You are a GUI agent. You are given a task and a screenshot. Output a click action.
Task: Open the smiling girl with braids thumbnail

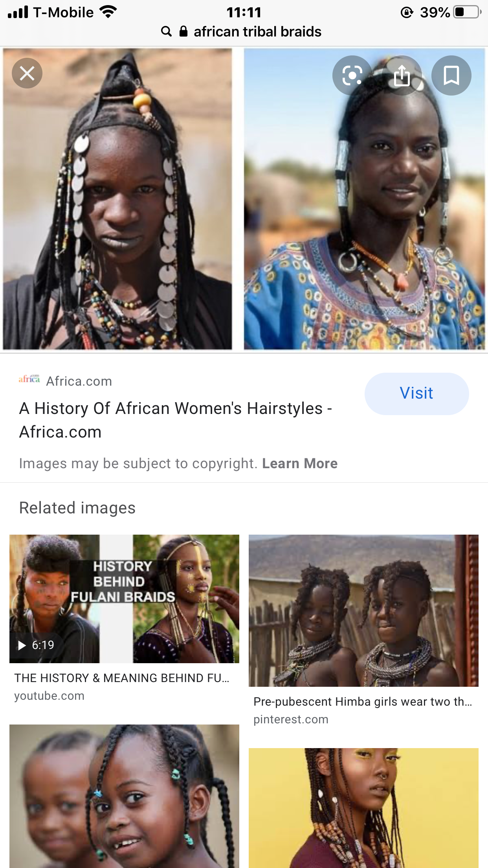(124, 796)
